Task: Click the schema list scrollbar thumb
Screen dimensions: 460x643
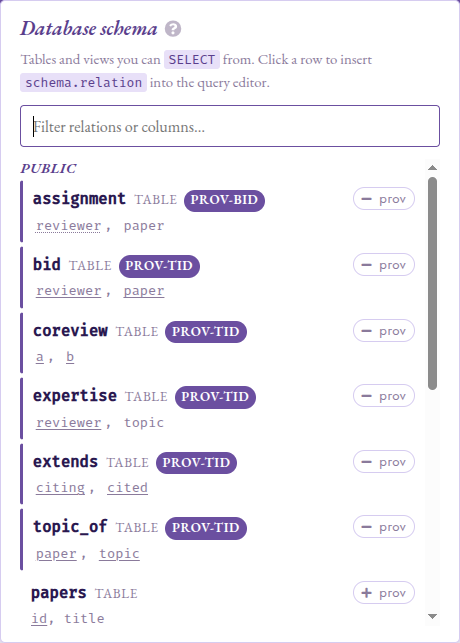Action: (432, 283)
